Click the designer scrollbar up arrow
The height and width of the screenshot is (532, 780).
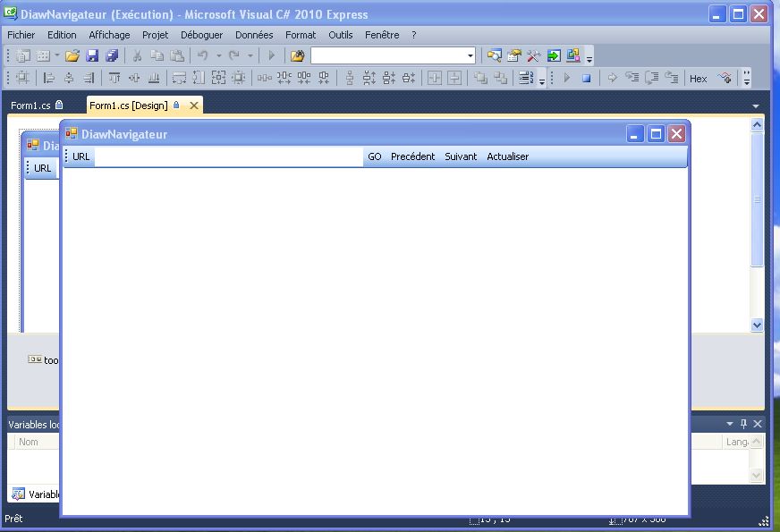757,125
